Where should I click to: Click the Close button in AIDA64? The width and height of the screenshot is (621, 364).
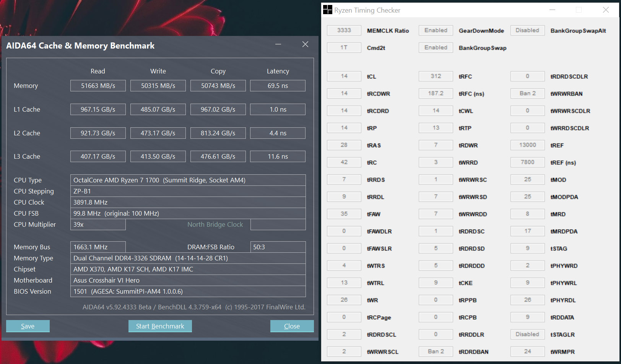point(292,326)
